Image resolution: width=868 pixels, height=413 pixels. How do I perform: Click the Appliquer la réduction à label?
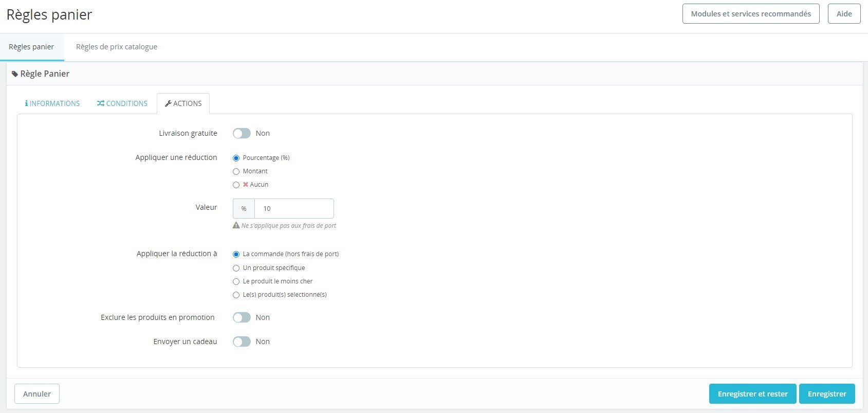point(177,254)
